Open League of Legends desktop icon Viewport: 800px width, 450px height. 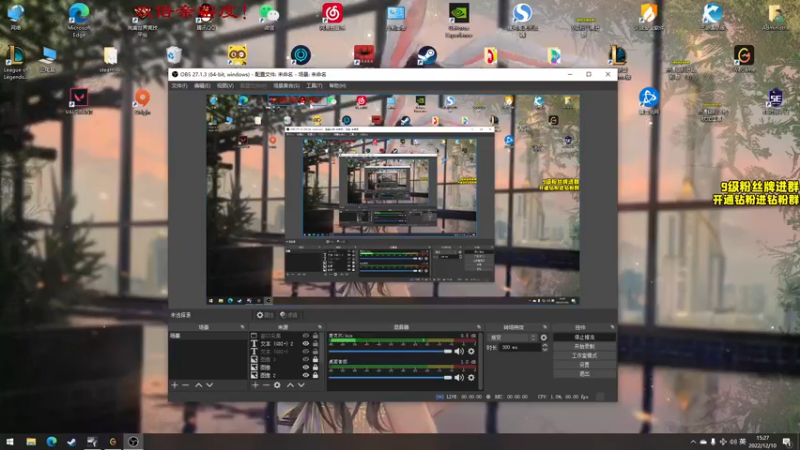pos(15,62)
